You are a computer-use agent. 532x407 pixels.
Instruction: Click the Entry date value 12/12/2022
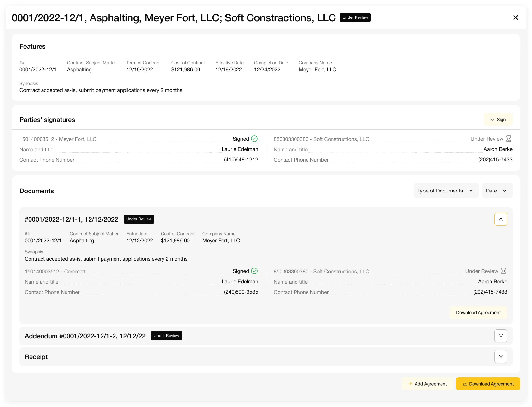pyautogui.click(x=140, y=241)
